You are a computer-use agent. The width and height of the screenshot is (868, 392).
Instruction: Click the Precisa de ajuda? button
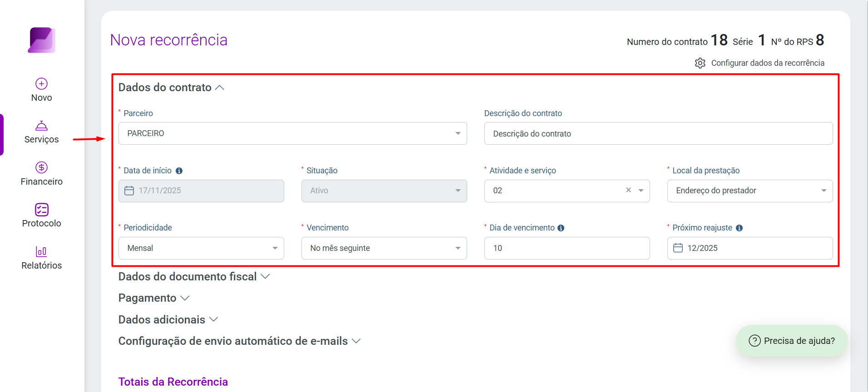(792, 341)
